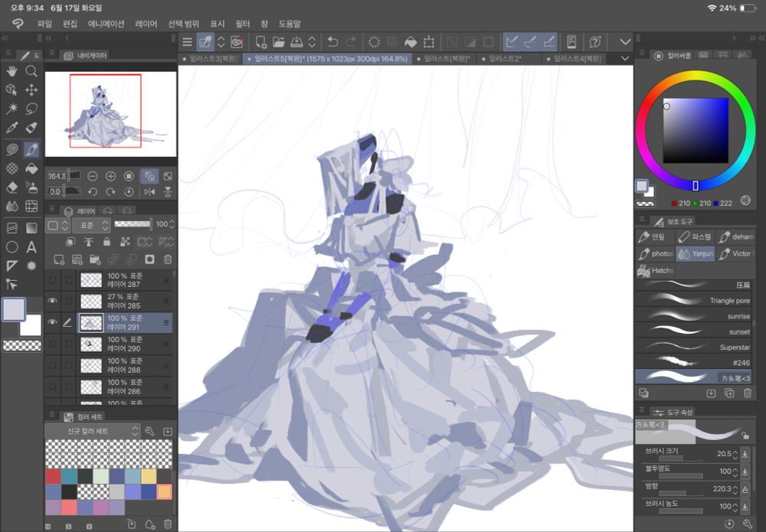Image resolution: width=766 pixels, height=532 pixels.
Task: Select the Fill bucket tool in toolbox
Action: 31,168
